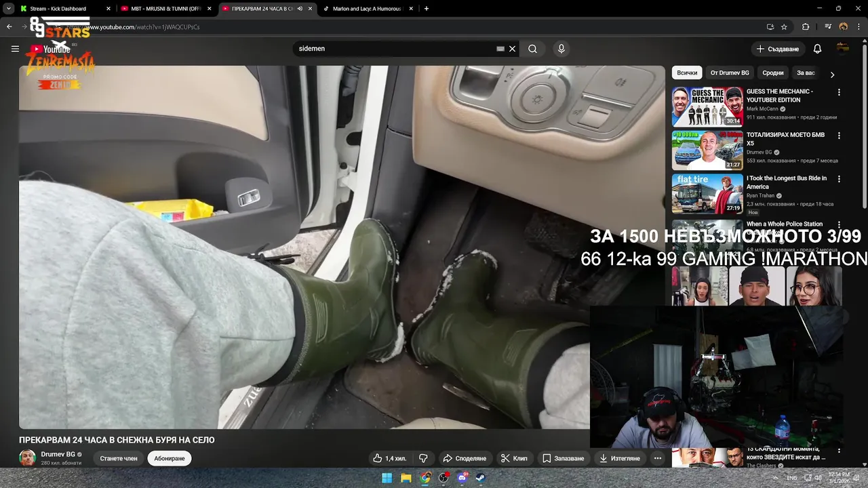Select the Сродни filter chip

pyautogui.click(x=773, y=73)
